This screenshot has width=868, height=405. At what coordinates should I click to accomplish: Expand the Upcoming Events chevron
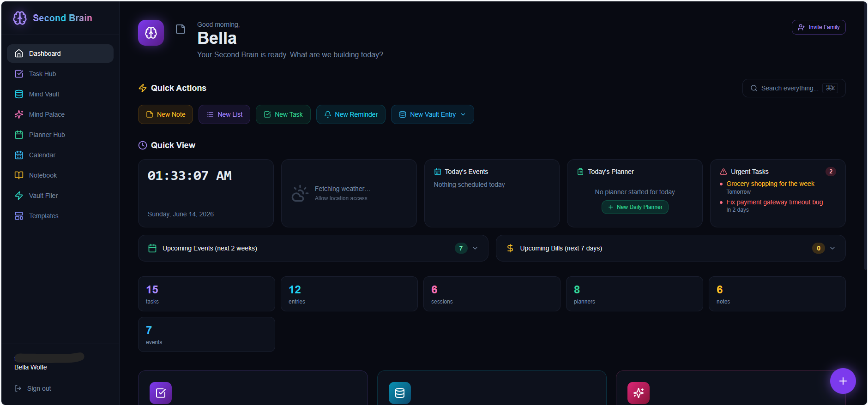click(x=475, y=248)
